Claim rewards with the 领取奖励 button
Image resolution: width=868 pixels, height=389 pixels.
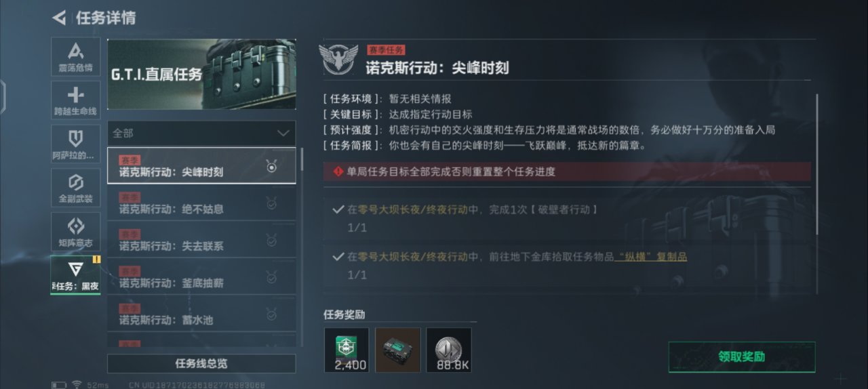click(742, 357)
